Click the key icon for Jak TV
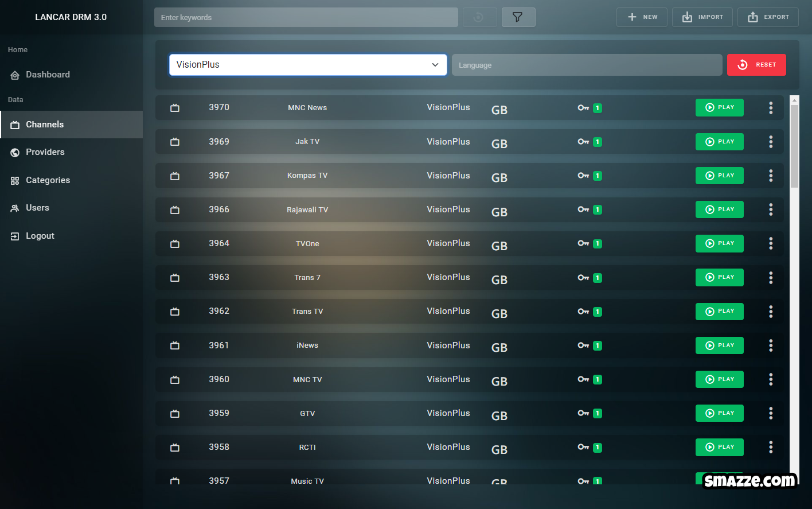The width and height of the screenshot is (812, 509). 583,142
